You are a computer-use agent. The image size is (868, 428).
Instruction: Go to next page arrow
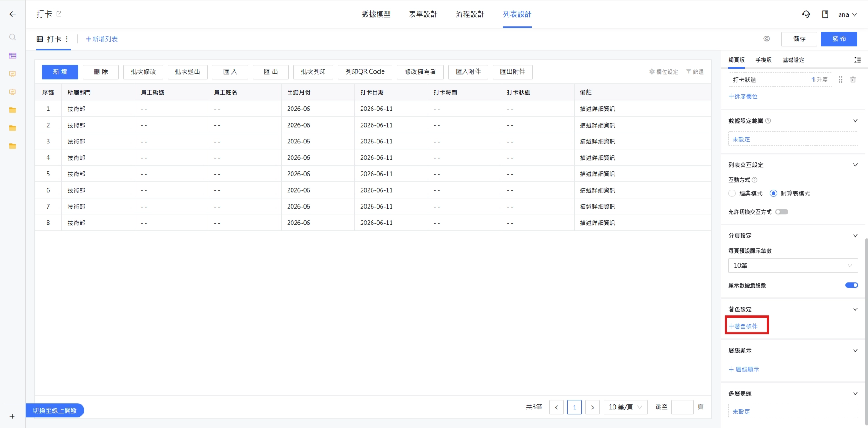[593, 407]
